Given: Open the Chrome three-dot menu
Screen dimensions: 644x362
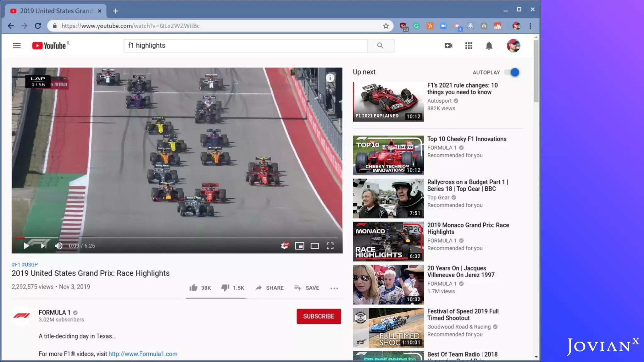Looking at the screenshot, I should [530, 26].
